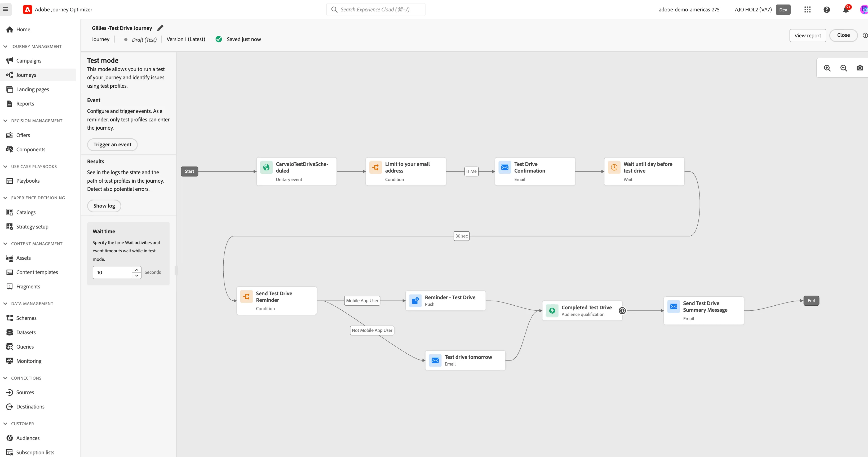Image resolution: width=868 pixels, height=457 pixels.
Task: Select the Reminder - Test Drive push icon
Action: 415,301
